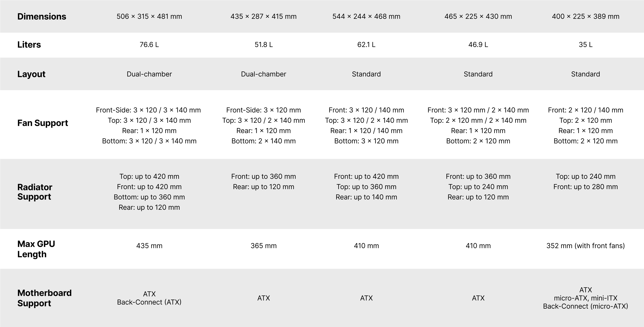Click the 352 mm (with front fans) text

coord(586,246)
